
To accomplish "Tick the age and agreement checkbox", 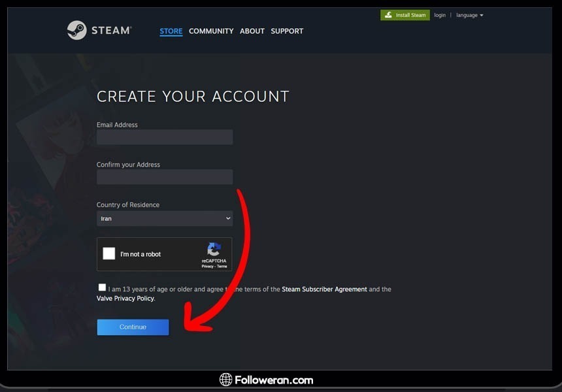I will [x=102, y=287].
